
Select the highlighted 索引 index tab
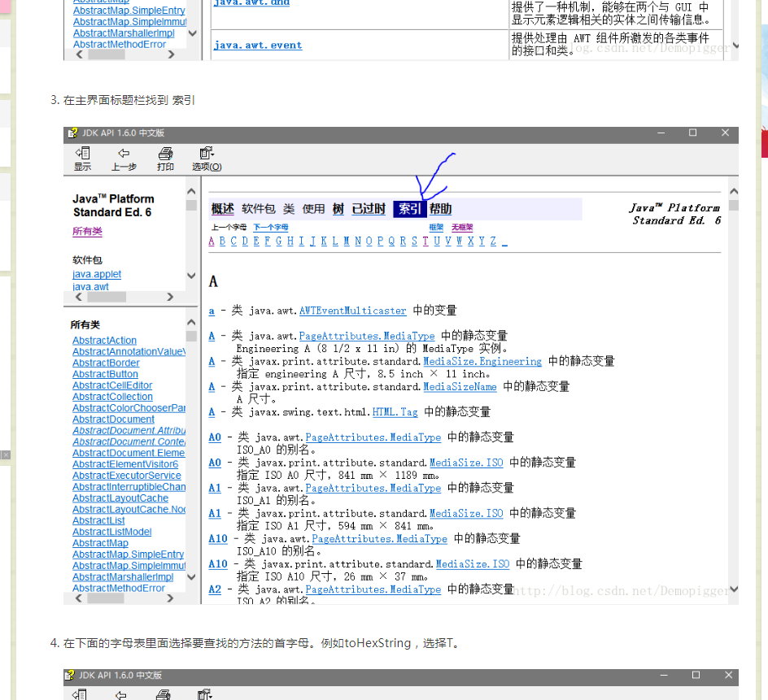tap(409, 209)
